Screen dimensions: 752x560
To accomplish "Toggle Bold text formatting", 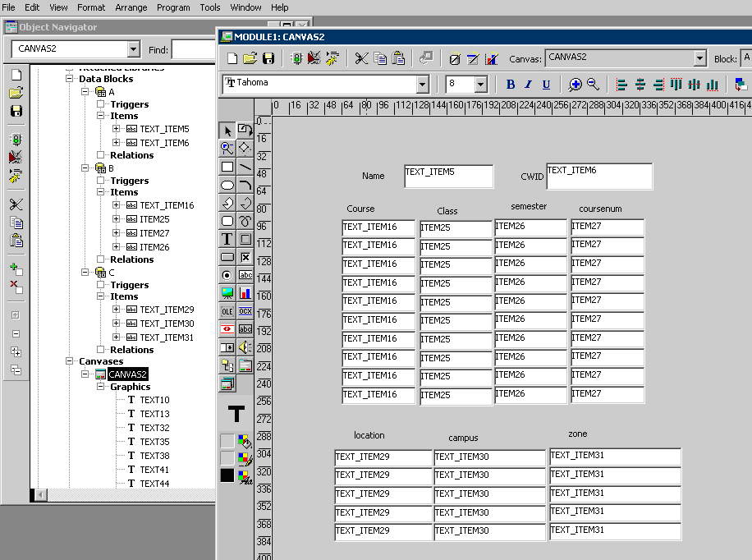I will point(511,85).
